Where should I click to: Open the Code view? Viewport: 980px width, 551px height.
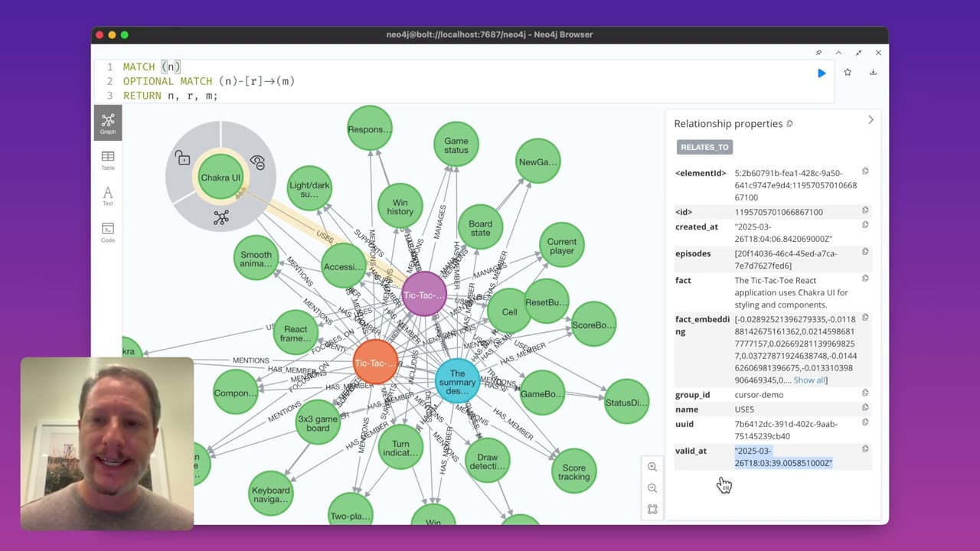[108, 233]
